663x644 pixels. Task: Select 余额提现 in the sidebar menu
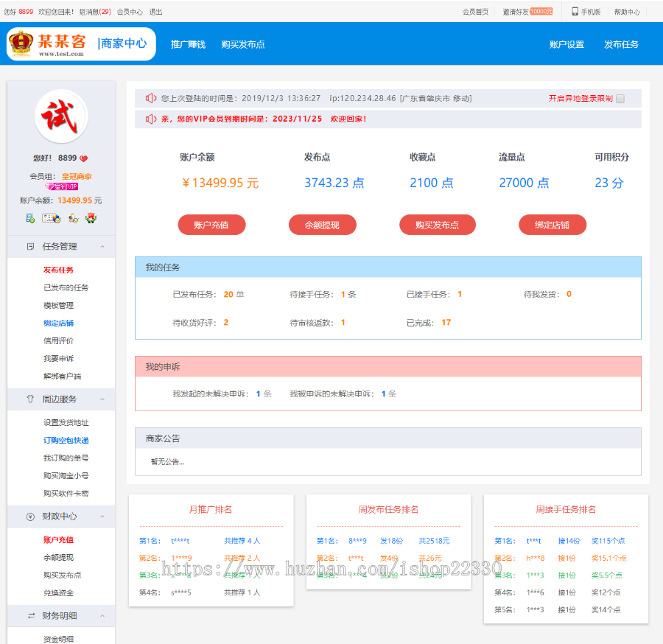(58, 558)
